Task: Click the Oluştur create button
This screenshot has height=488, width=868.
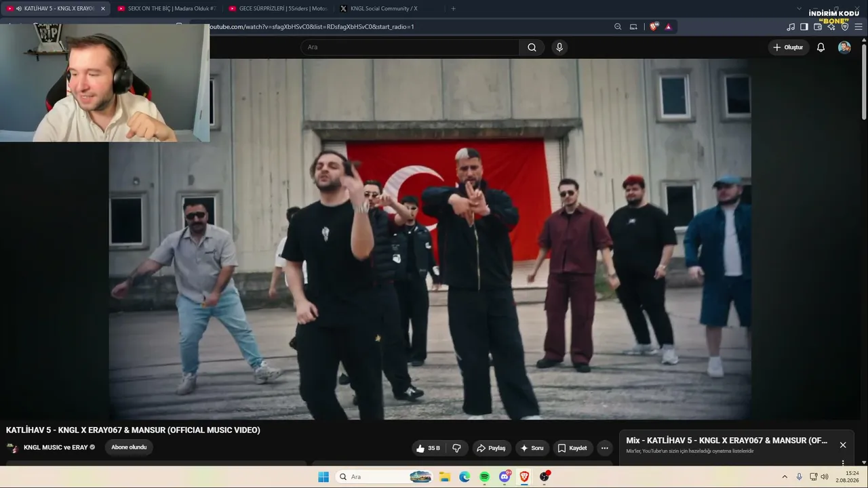Action: click(x=788, y=47)
